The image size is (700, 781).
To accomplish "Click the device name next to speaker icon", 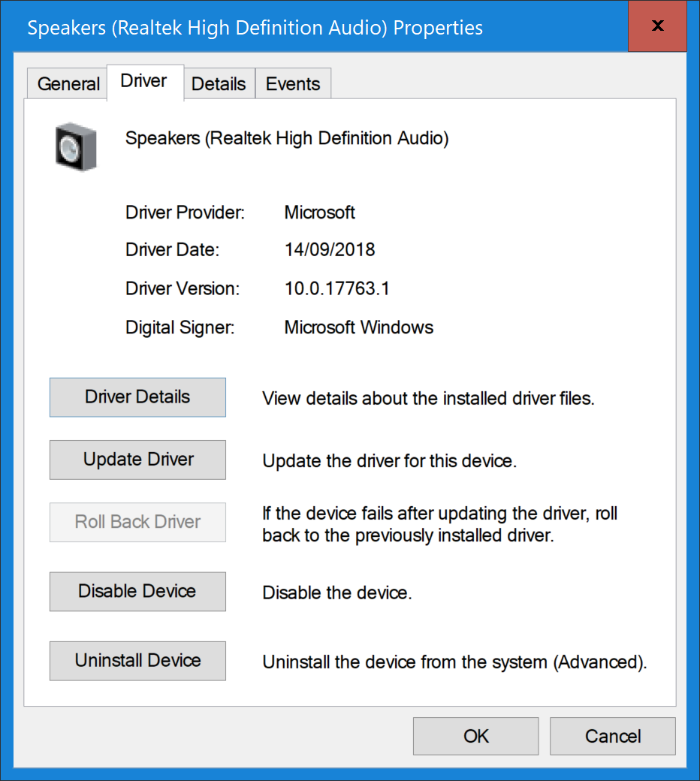I will (287, 138).
